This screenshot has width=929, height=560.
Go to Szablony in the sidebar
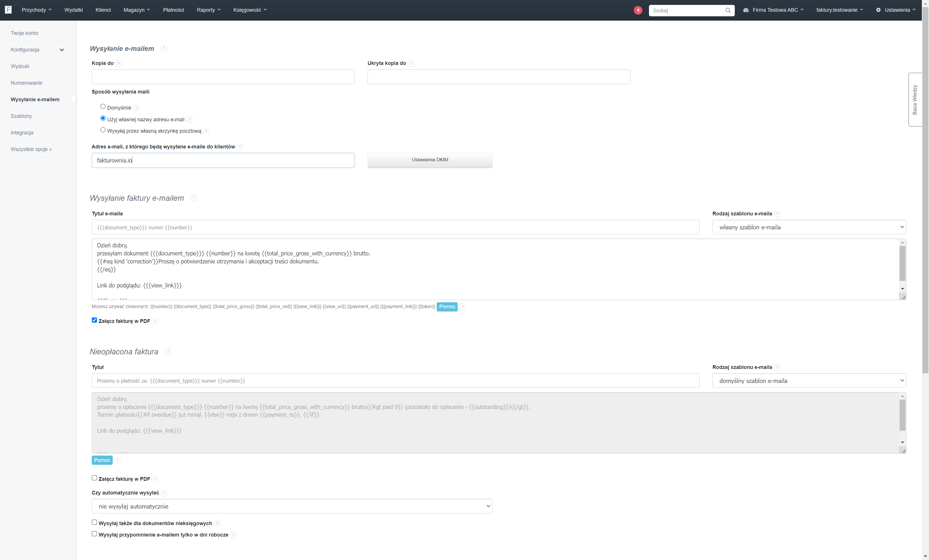click(21, 116)
